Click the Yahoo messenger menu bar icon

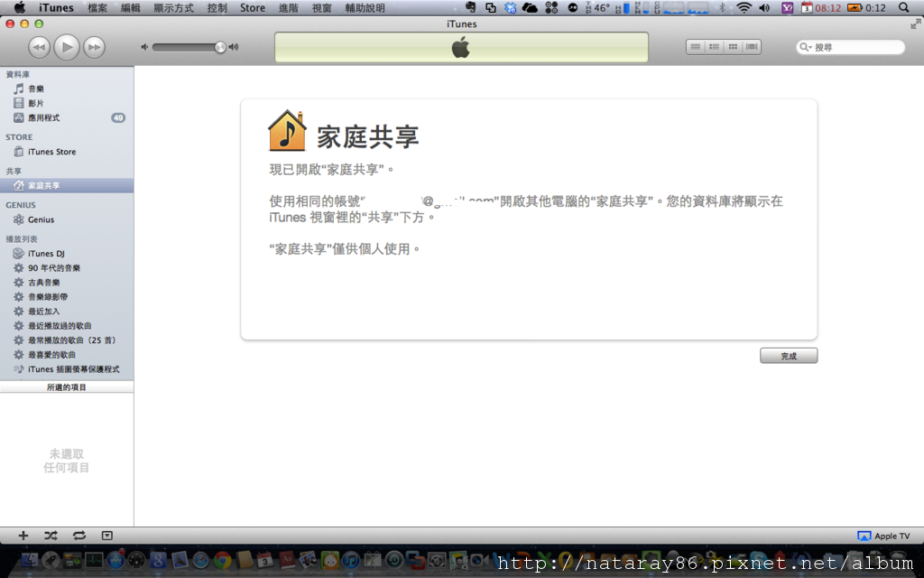787,7
